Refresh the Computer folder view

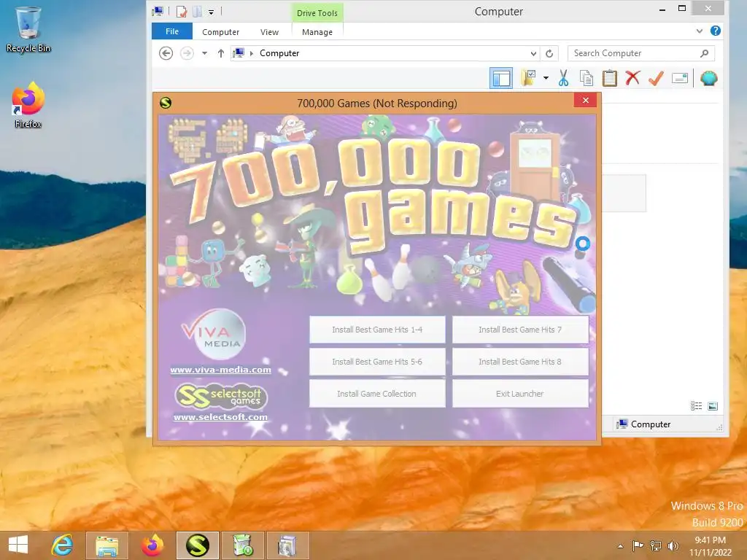[x=549, y=53]
